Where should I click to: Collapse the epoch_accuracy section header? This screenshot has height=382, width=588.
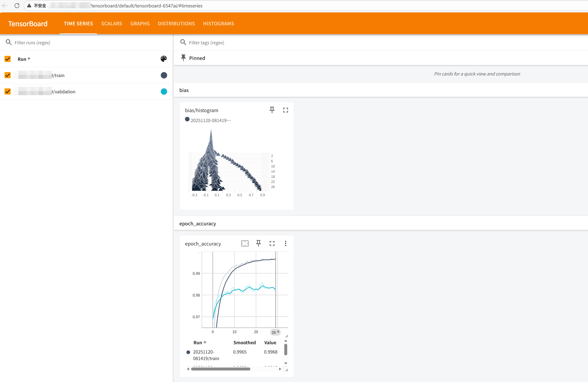197,224
